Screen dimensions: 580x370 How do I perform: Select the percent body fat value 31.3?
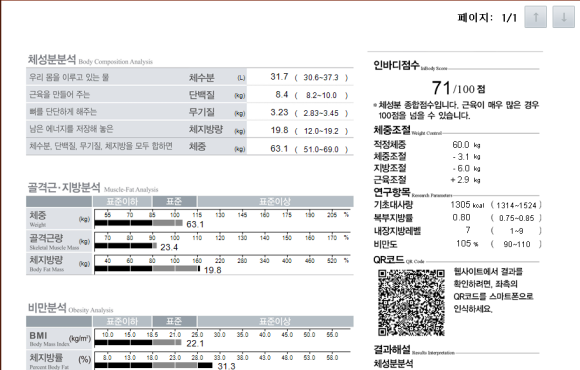[226, 366]
